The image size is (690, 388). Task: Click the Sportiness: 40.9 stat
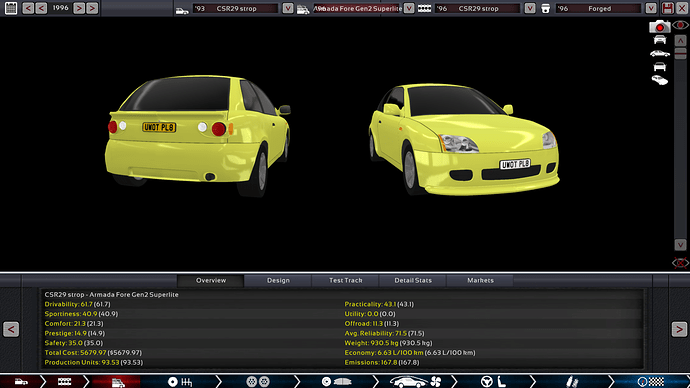point(81,314)
